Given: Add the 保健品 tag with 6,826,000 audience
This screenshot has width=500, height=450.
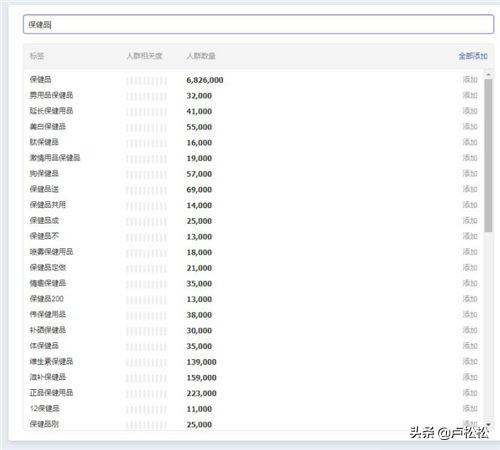Looking at the screenshot, I should (x=470, y=79).
